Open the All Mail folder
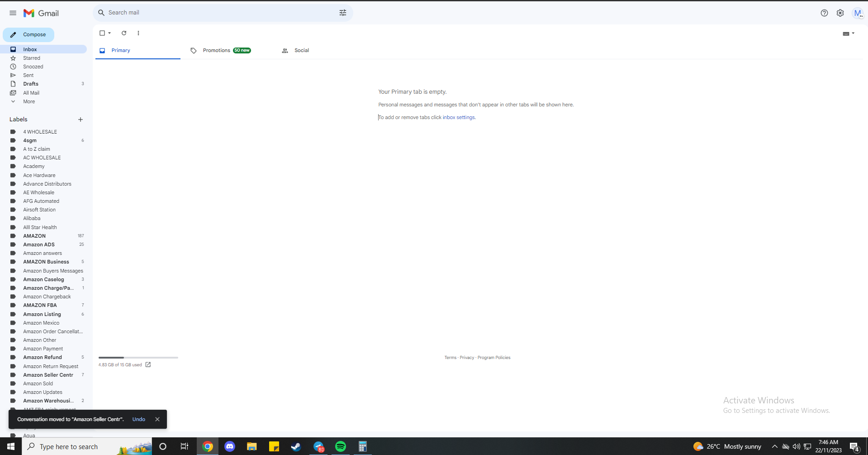The height and width of the screenshot is (455, 868). click(43, 93)
